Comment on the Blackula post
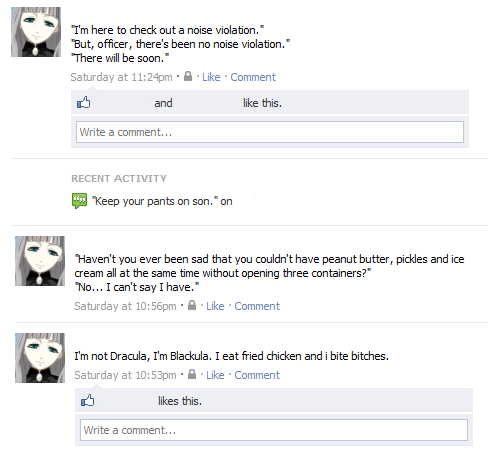 [x=257, y=375]
